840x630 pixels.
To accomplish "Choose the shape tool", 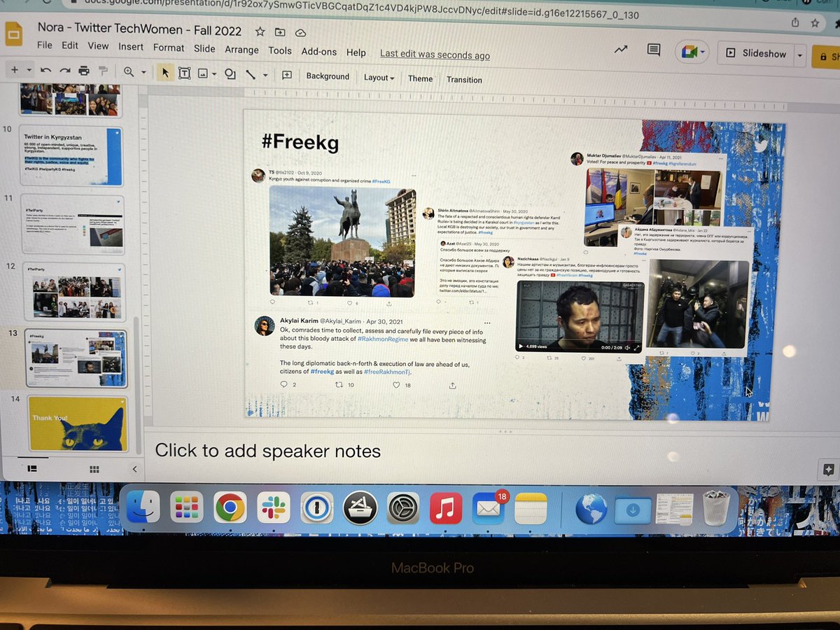I will (x=230, y=73).
